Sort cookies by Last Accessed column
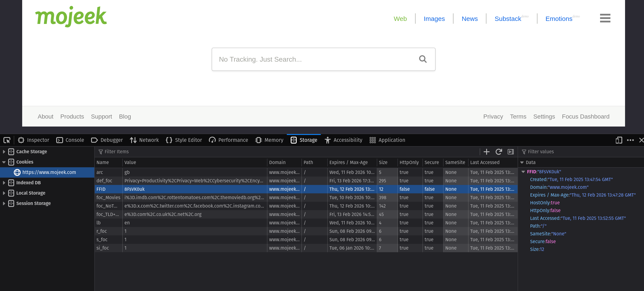The image size is (644, 291). tap(493, 162)
